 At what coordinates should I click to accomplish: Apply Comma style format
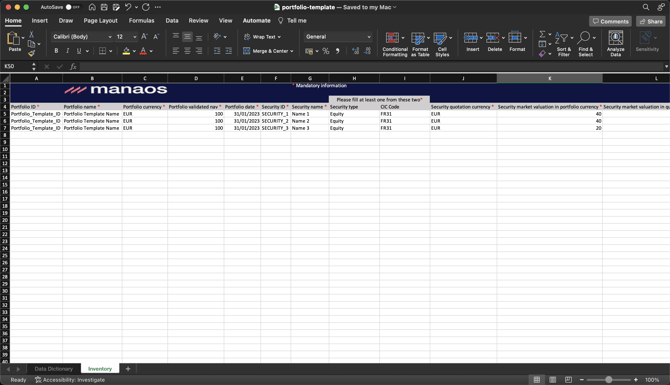pyautogui.click(x=338, y=51)
